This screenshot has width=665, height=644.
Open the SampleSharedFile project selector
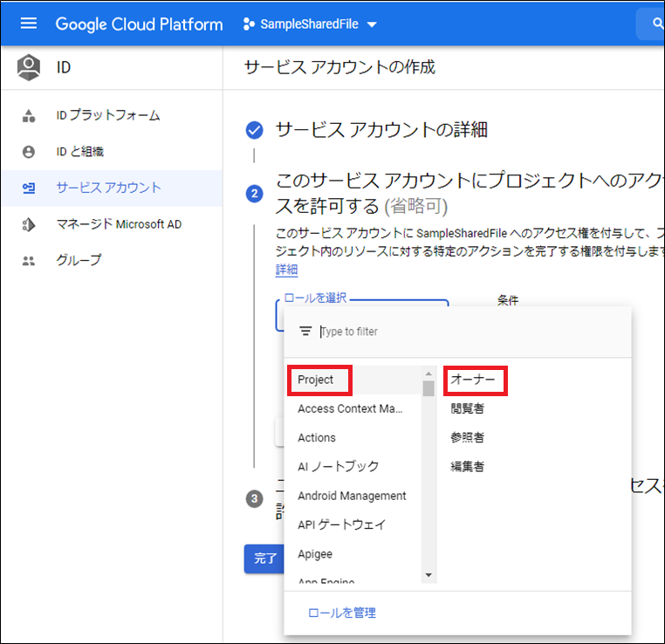pyautogui.click(x=310, y=24)
